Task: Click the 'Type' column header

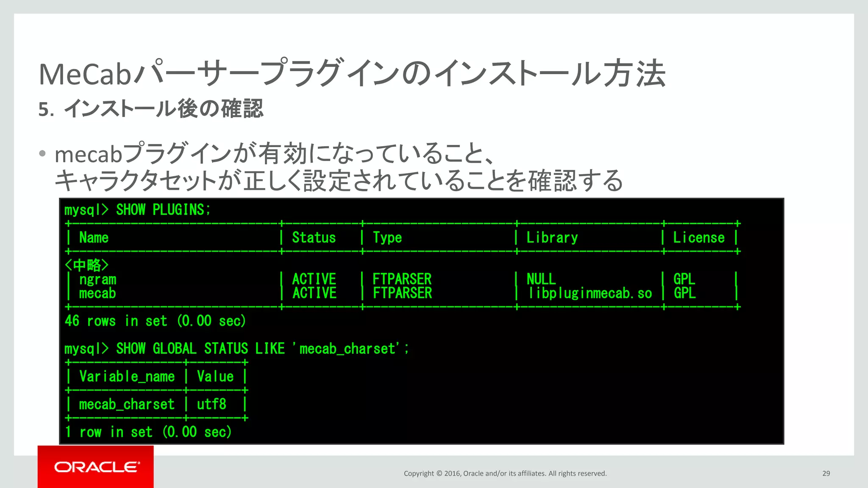Action: (x=387, y=238)
